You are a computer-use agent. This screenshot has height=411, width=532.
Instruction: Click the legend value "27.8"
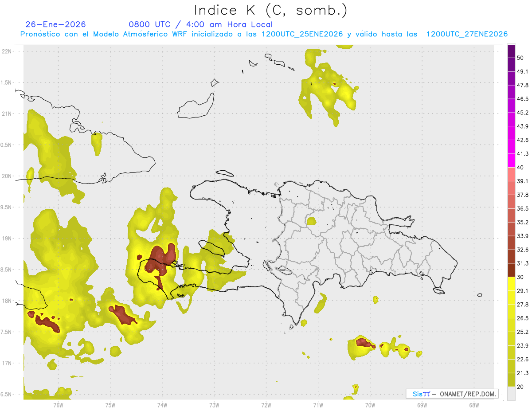(523, 305)
